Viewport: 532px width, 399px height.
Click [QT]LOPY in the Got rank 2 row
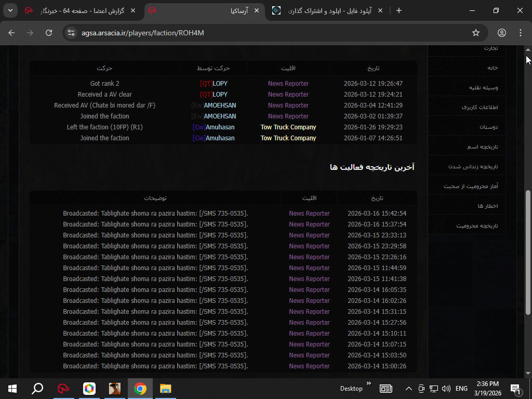pos(214,84)
